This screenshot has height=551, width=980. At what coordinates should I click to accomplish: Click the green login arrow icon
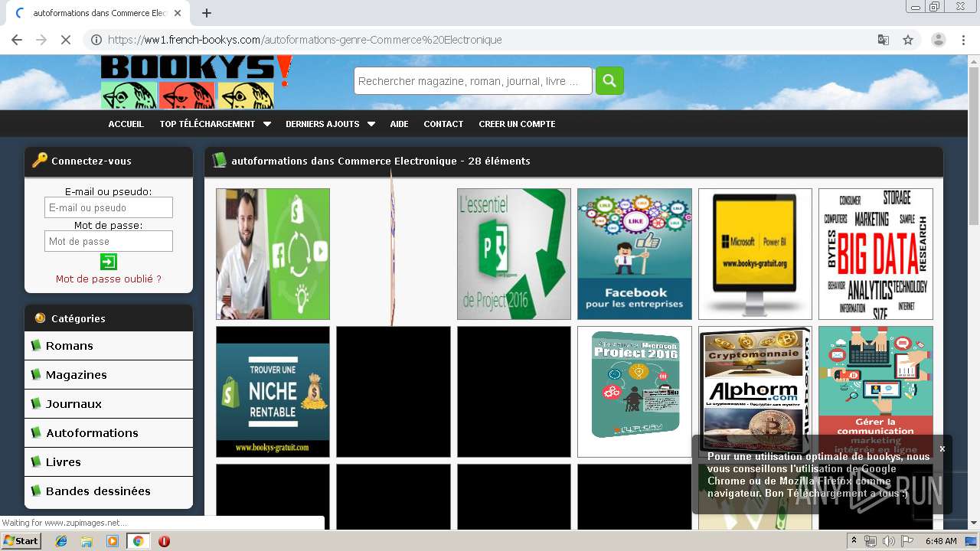point(109,262)
